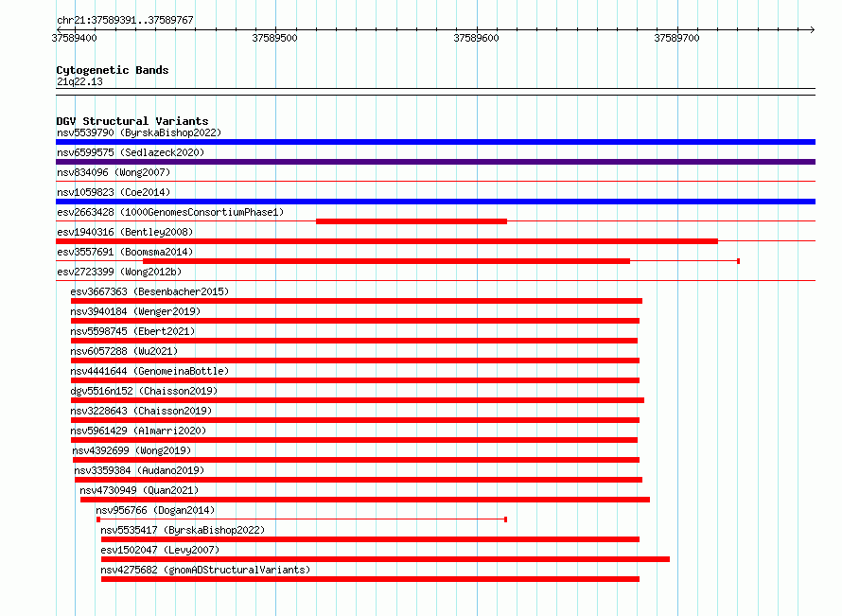Open the nsv834096 (Wong2007) entry
The height and width of the screenshot is (616, 842).
pyautogui.click(x=114, y=172)
